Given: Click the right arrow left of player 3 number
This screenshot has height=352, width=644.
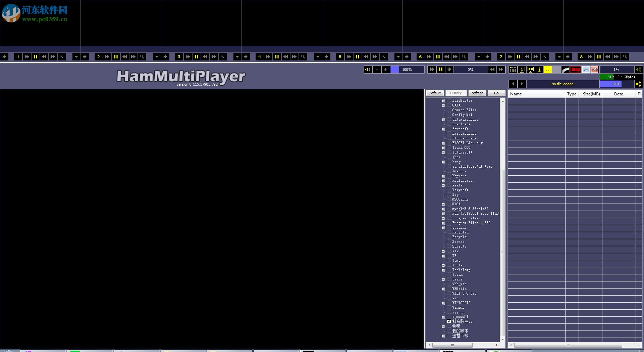Looking at the screenshot, I should tap(165, 57).
